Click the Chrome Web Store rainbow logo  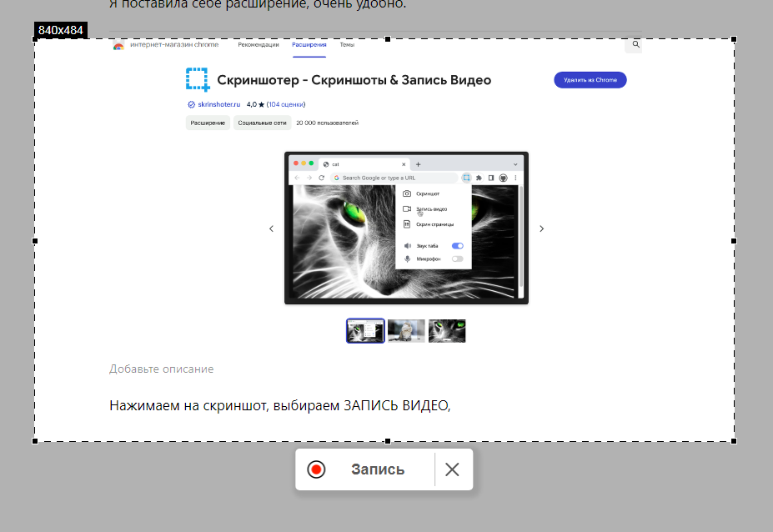[118, 47]
